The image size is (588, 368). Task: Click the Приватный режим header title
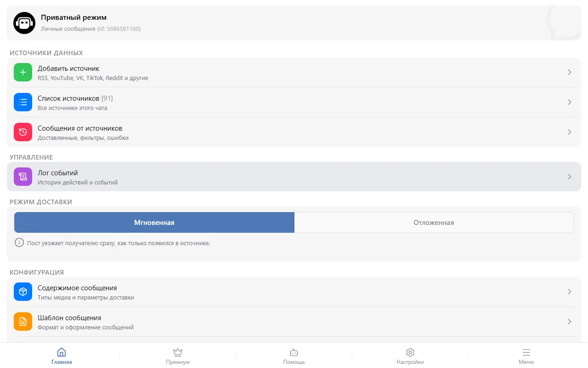[x=73, y=17]
